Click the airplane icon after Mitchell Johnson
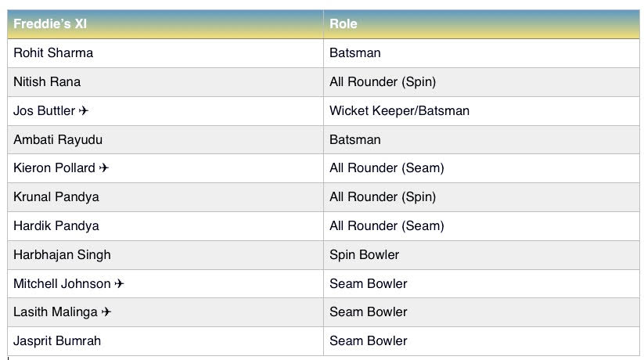 point(119,283)
